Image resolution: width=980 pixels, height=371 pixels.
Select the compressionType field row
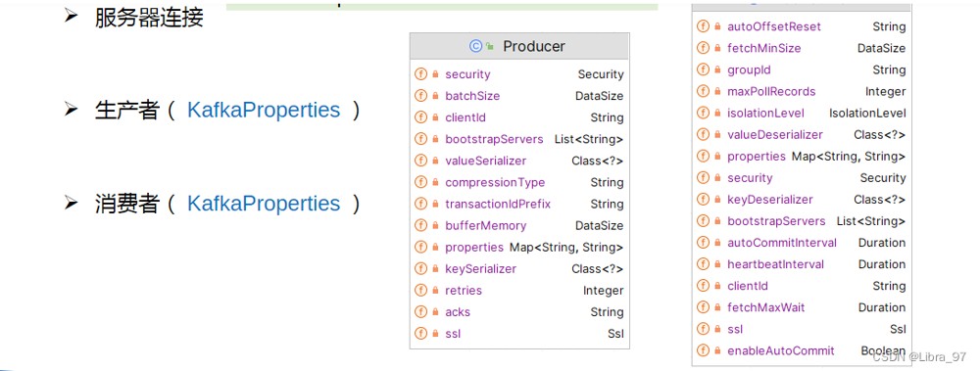519,182
